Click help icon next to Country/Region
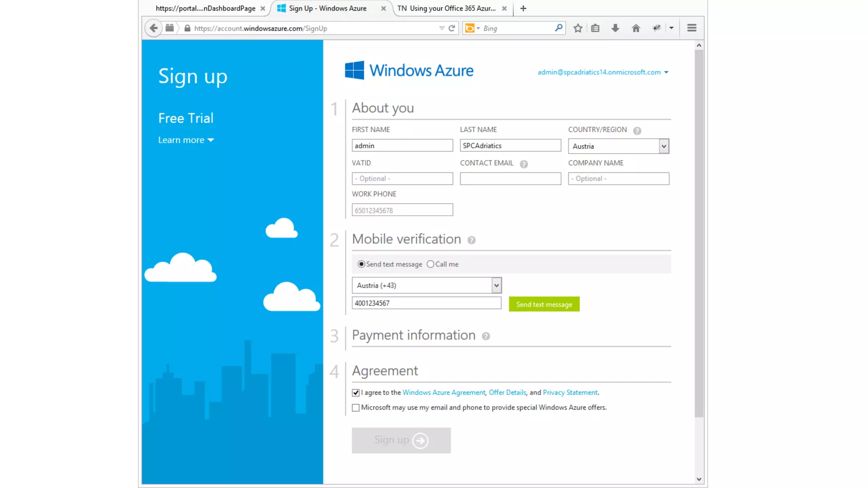Screen dimensions: 868x488 click(637, 131)
